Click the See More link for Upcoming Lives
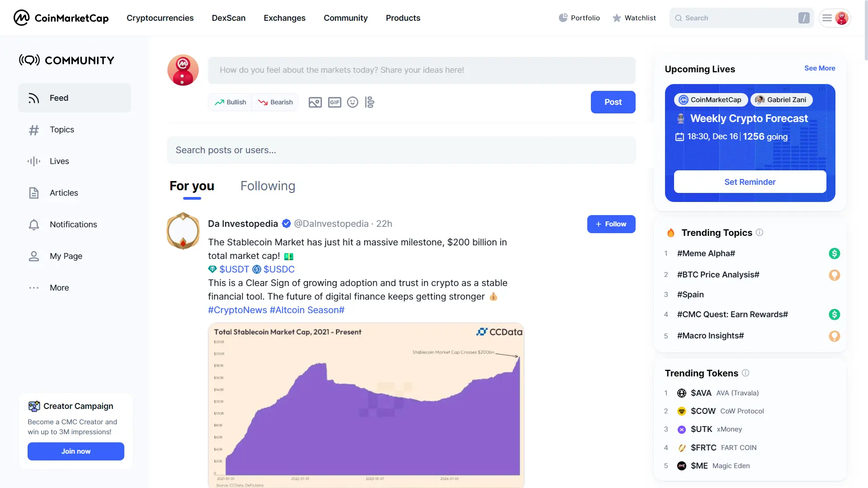 (821, 68)
